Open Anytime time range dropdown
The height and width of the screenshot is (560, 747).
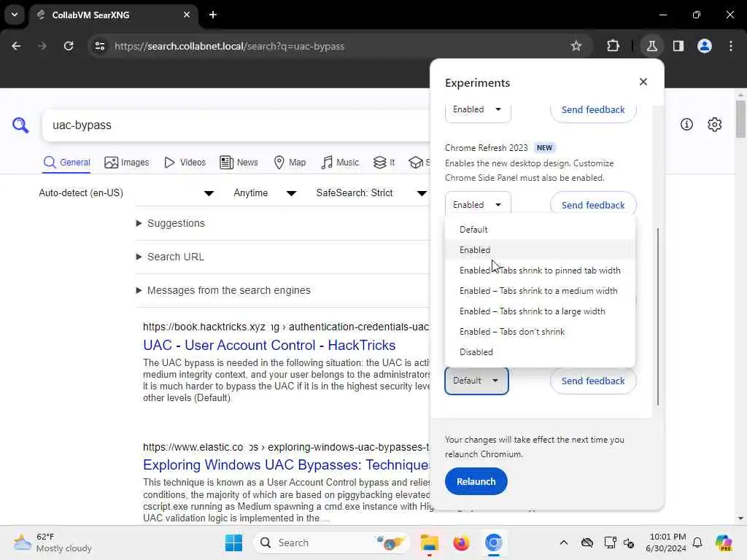coord(265,192)
